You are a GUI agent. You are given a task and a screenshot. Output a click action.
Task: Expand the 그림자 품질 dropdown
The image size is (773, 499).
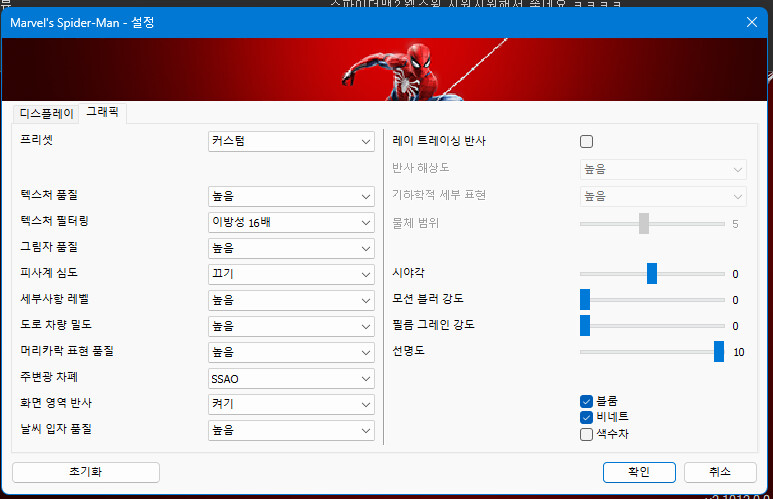coord(291,249)
